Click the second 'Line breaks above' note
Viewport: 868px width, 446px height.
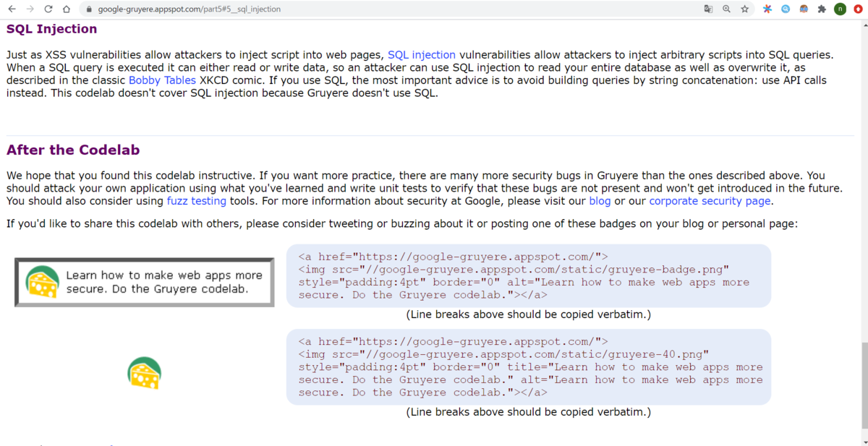click(x=529, y=412)
